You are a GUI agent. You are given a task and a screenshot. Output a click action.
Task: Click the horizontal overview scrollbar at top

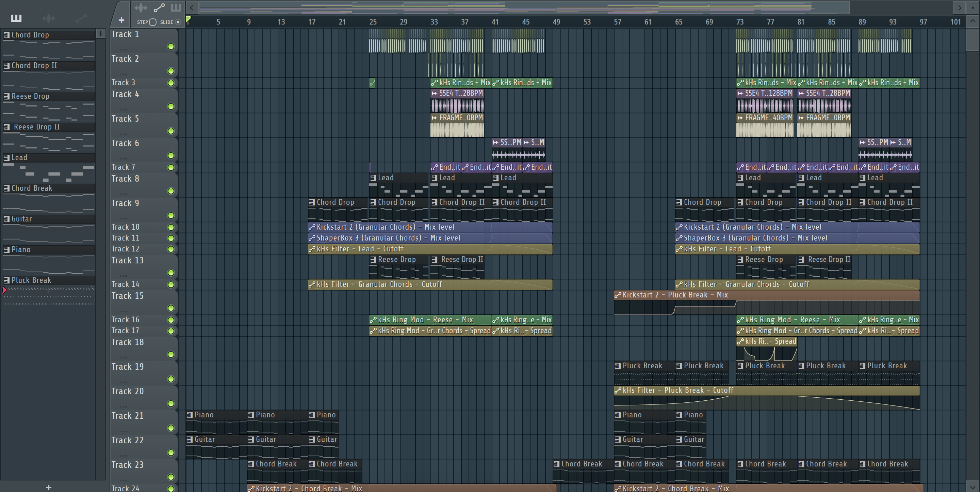(524, 7)
